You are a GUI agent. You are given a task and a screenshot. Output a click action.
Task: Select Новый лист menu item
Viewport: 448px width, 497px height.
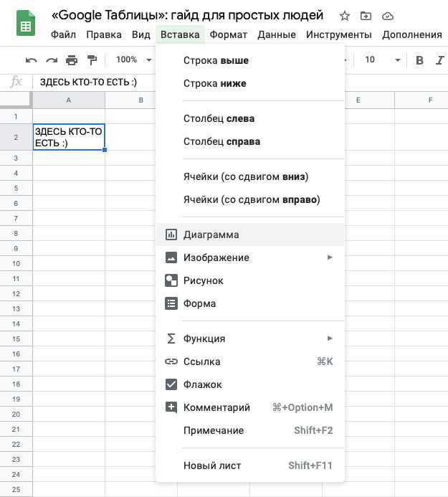[x=250, y=465]
